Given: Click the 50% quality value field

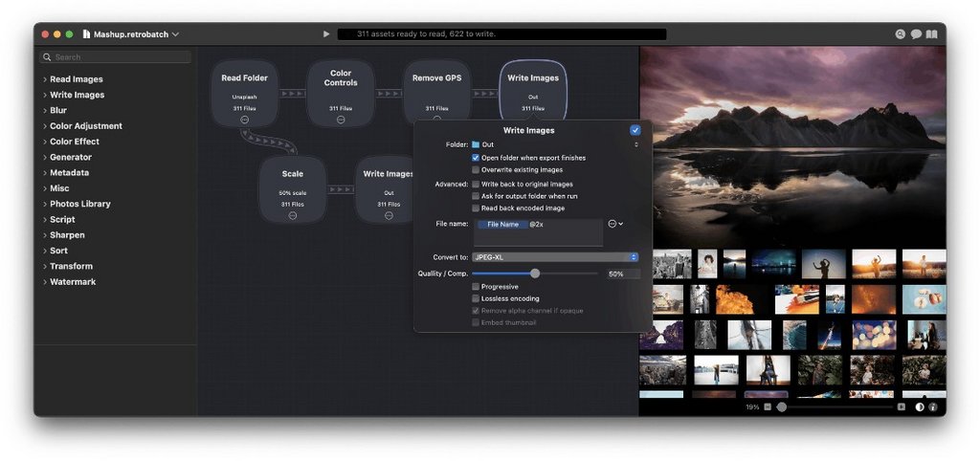Looking at the screenshot, I should pyautogui.click(x=623, y=274).
